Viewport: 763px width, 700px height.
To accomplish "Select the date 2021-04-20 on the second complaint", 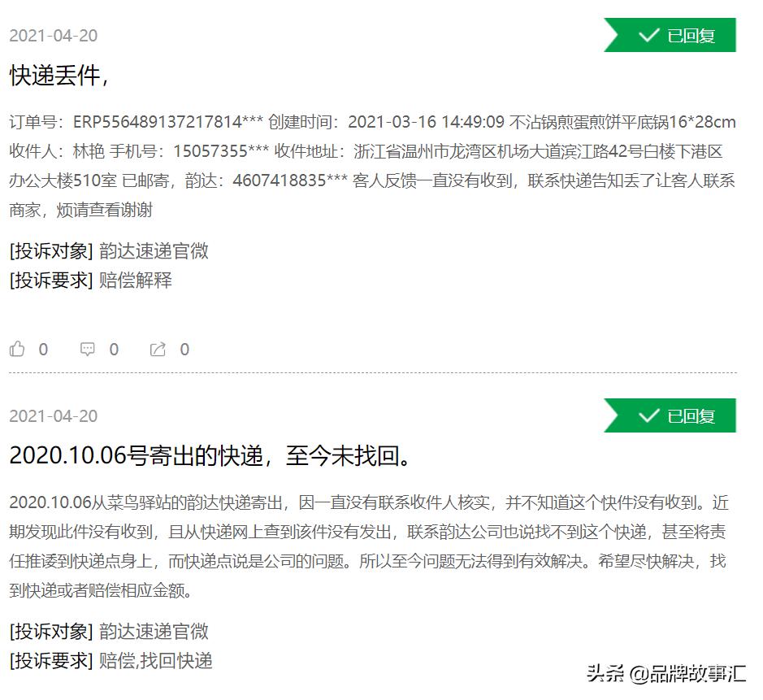I will click(50, 415).
